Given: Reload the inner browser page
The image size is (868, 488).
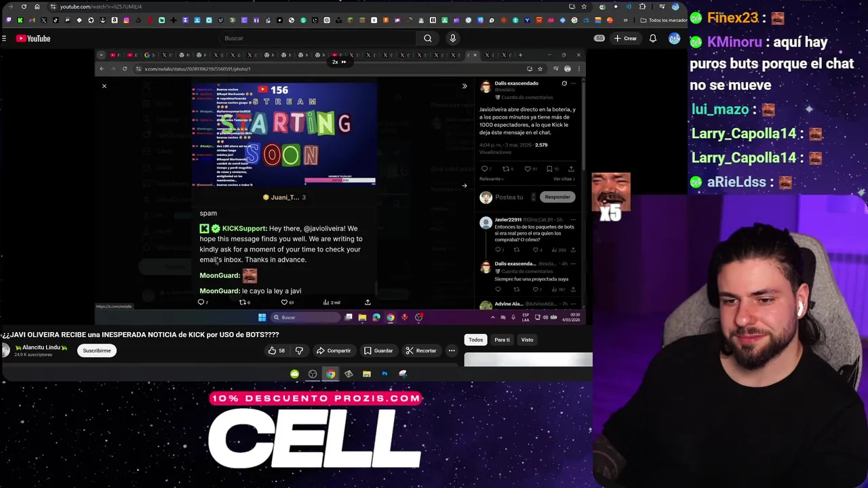Looking at the screenshot, I should (124, 68).
